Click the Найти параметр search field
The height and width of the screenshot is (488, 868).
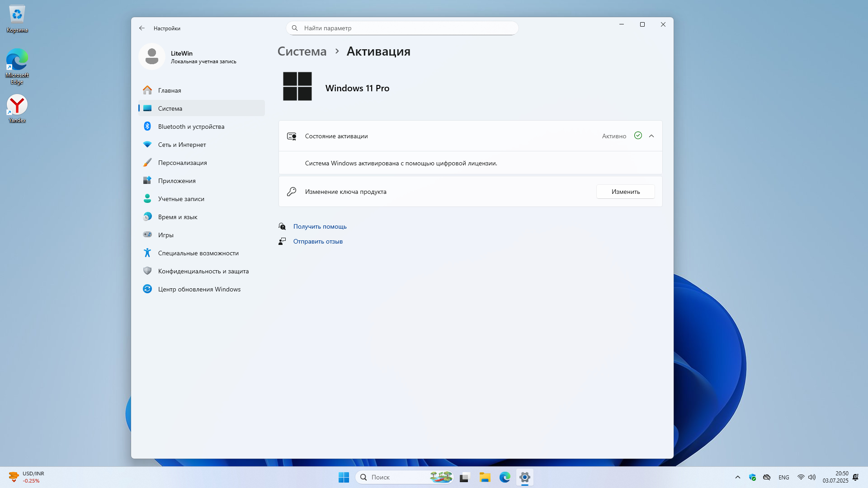(x=402, y=28)
